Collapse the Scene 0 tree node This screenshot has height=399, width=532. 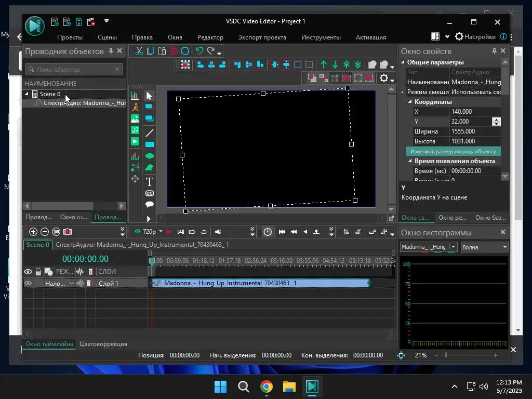(27, 94)
